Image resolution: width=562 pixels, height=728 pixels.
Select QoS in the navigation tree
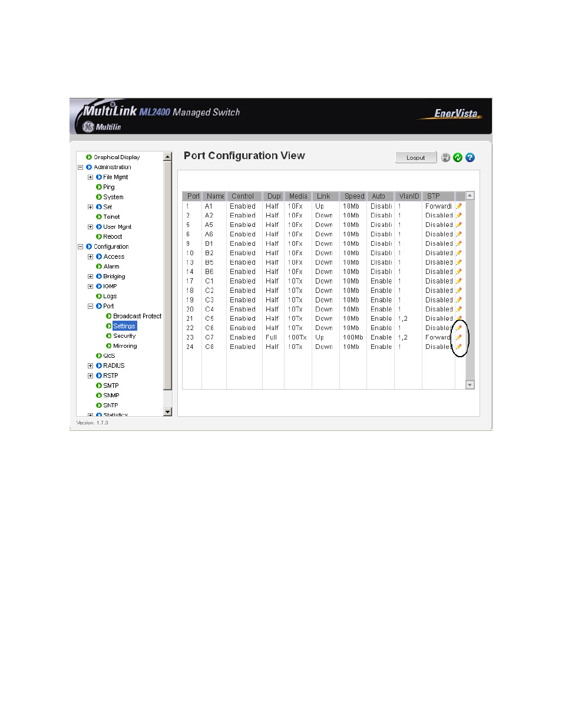pyautogui.click(x=109, y=356)
